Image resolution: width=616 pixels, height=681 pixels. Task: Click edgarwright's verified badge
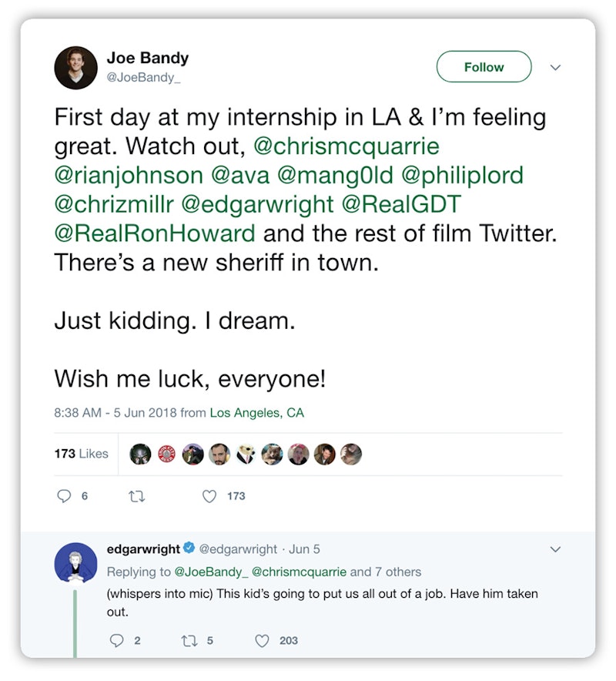[x=189, y=549]
